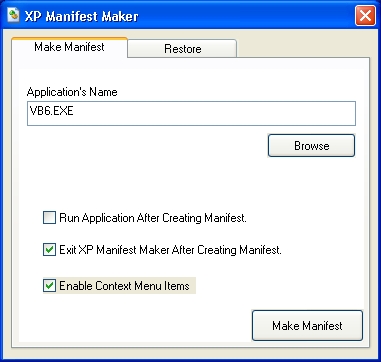Close the XP Manifest Maker window
Viewport: 381px width, 362px height.
365,16
